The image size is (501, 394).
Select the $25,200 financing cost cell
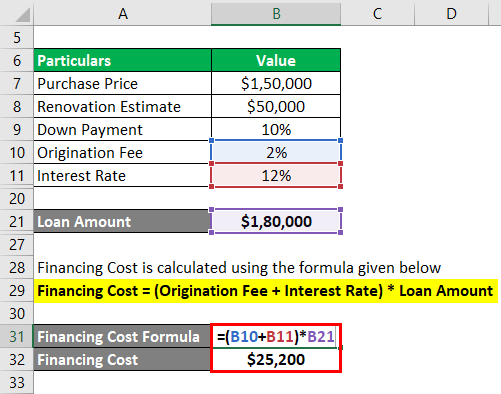276,360
